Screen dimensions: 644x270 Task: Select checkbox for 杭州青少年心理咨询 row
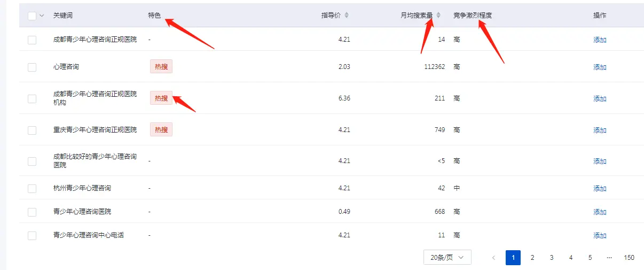tap(32, 189)
